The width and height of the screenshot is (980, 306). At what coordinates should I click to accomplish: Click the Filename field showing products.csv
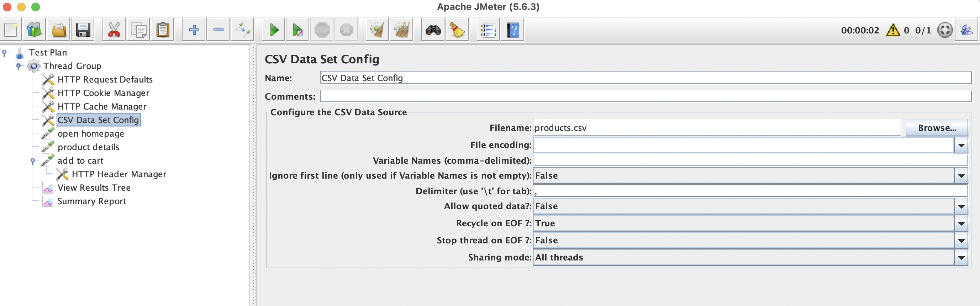[x=717, y=128]
